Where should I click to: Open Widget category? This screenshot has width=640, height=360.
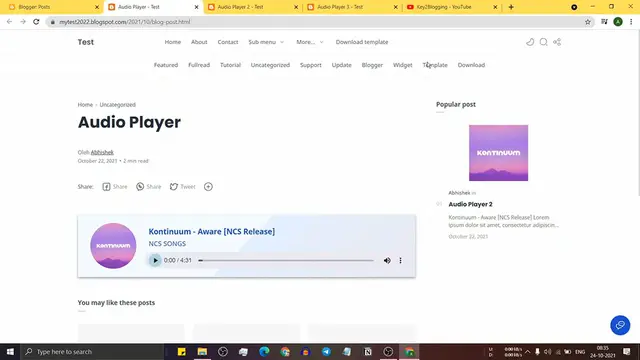[x=402, y=65]
